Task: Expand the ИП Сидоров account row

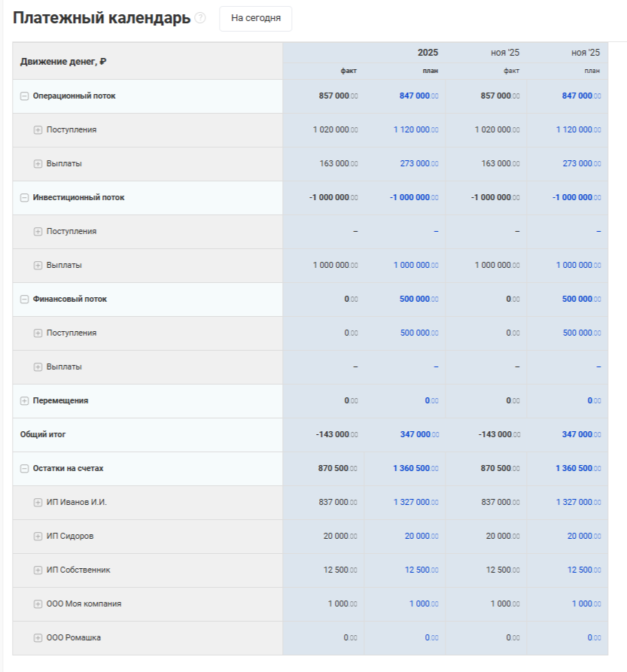Action: click(38, 537)
